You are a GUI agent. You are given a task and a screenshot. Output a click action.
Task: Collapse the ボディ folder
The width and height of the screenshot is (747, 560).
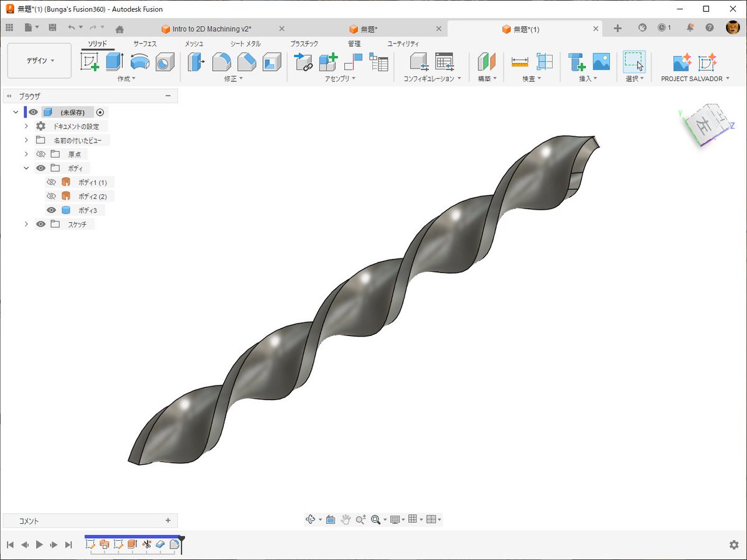26,168
